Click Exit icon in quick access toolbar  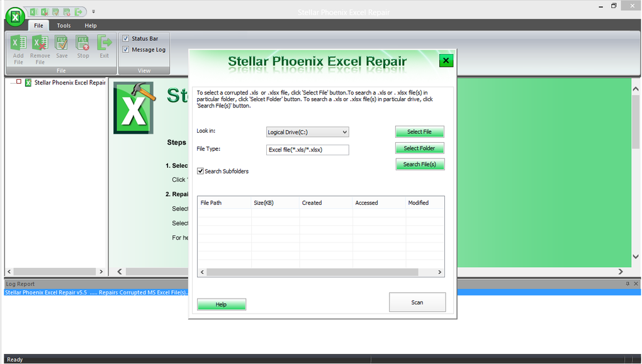[x=78, y=12]
